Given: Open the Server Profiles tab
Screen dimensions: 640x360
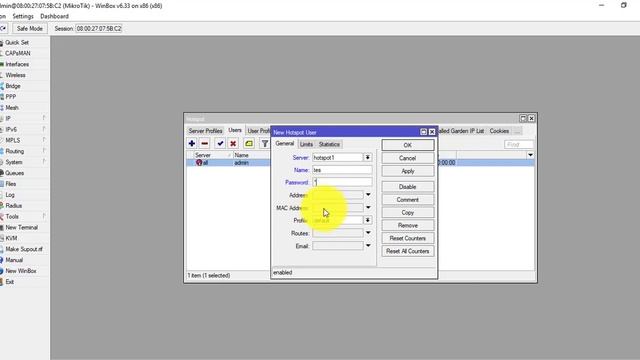Looking at the screenshot, I should point(205,131).
